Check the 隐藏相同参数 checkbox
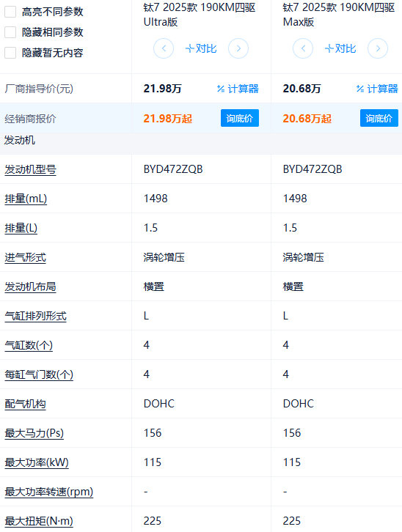This screenshot has height=532, width=402. point(10,32)
